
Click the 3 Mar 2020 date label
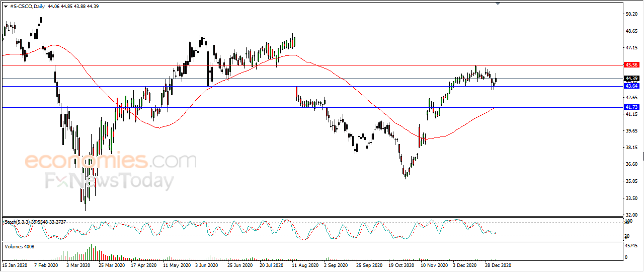78,265
